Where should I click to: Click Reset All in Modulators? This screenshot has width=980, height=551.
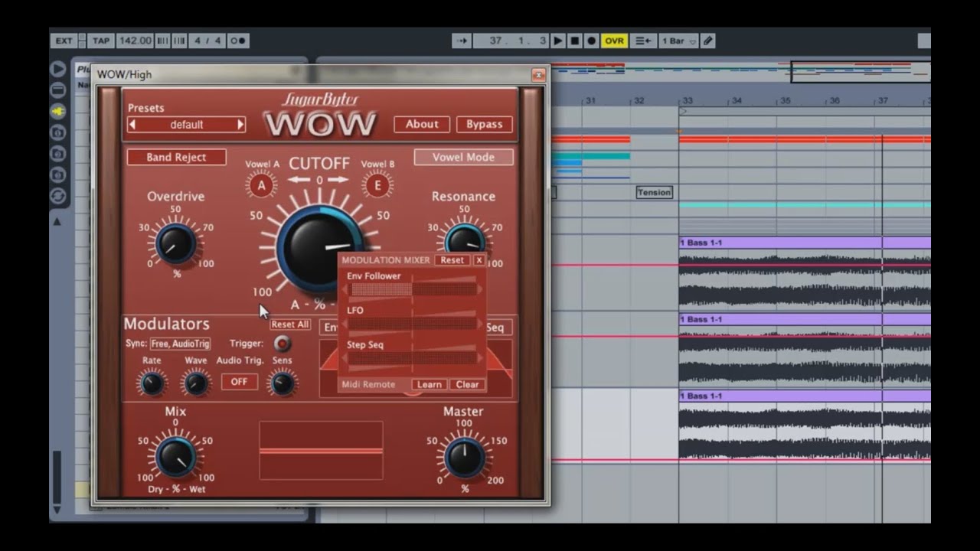coord(289,324)
